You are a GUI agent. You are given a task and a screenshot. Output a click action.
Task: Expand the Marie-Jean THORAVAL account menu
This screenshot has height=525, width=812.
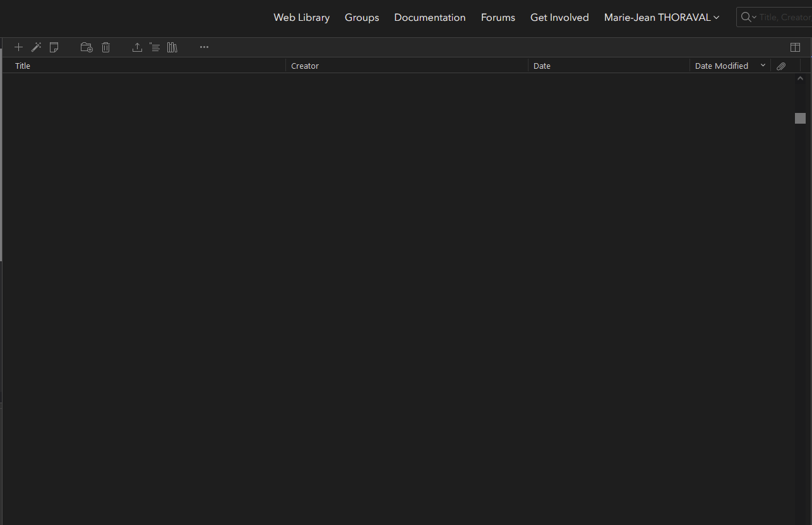662,18
